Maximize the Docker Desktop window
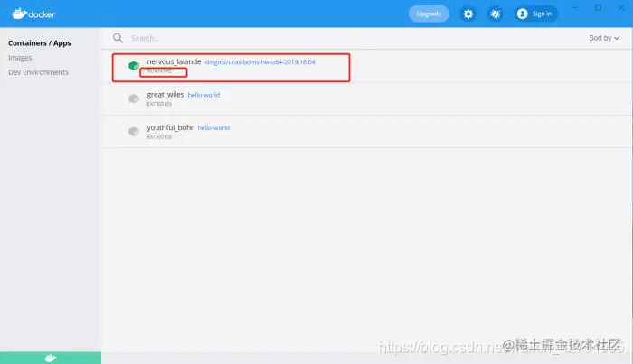This screenshot has width=633, height=364. click(x=598, y=7)
